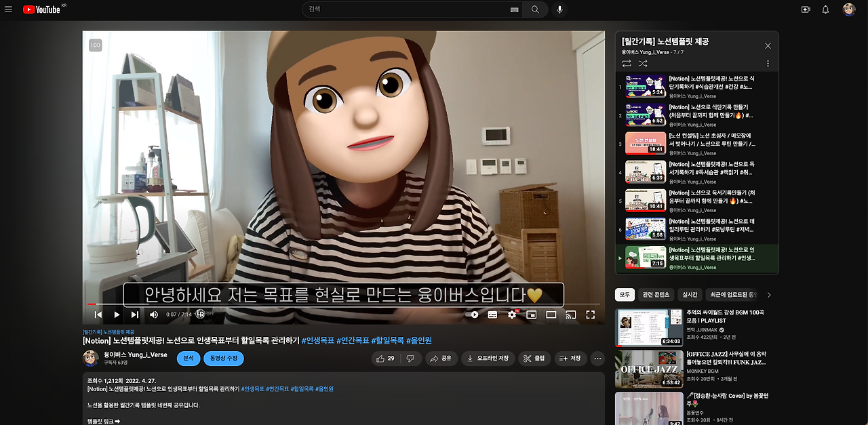Switch the player to miniplayer

click(x=532, y=315)
